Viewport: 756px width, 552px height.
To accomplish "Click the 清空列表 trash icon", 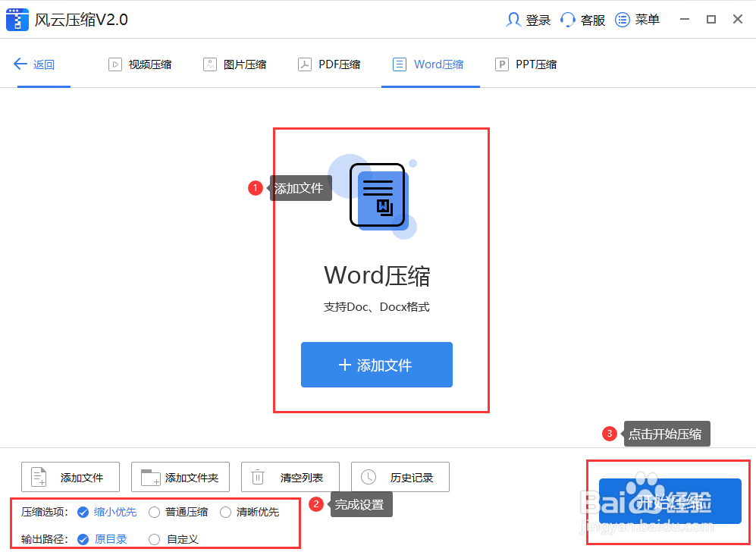I will pos(258,477).
